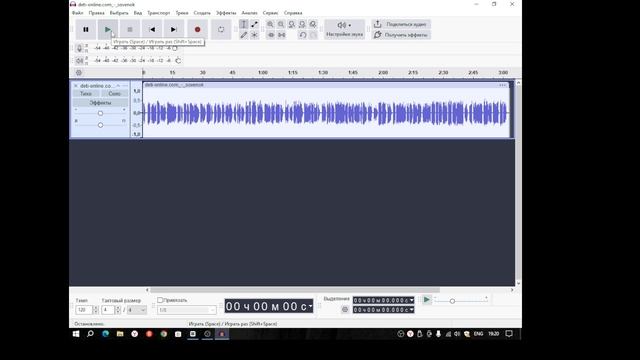Screen dimensions: 640x360
Task: Open the Файл menu
Action: pyautogui.click(x=78, y=13)
